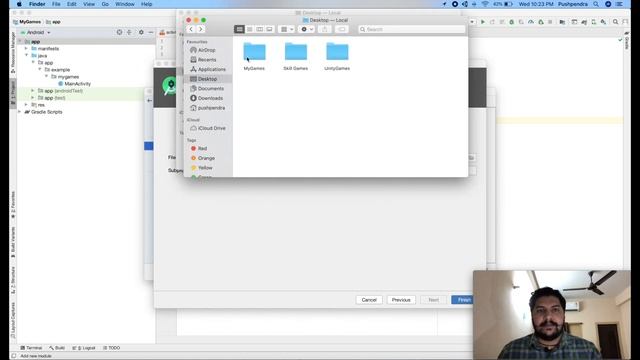Switch Finder to list view
Viewport: 640px width, 360px height.
pyautogui.click(x=249, y=29)
